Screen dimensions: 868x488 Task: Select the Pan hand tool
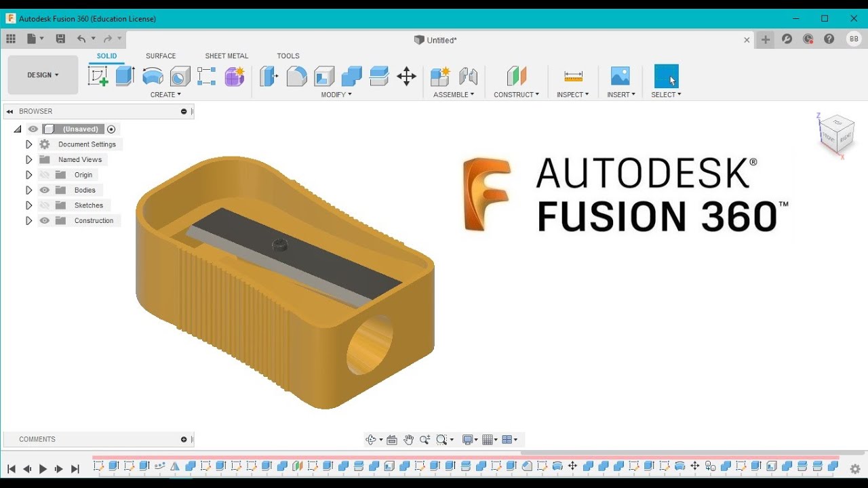click(x=408, y=440)
